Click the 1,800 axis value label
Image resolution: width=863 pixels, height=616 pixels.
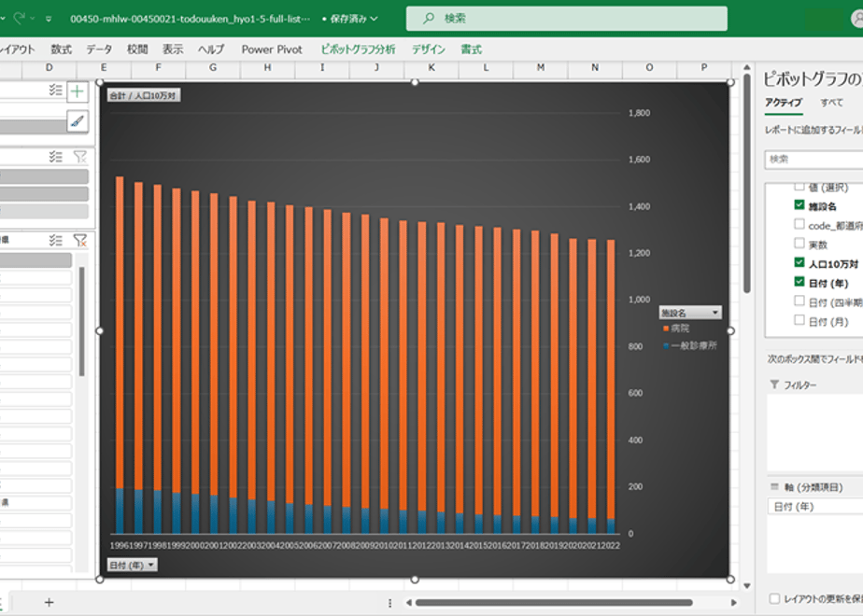[x=639, y=113]
